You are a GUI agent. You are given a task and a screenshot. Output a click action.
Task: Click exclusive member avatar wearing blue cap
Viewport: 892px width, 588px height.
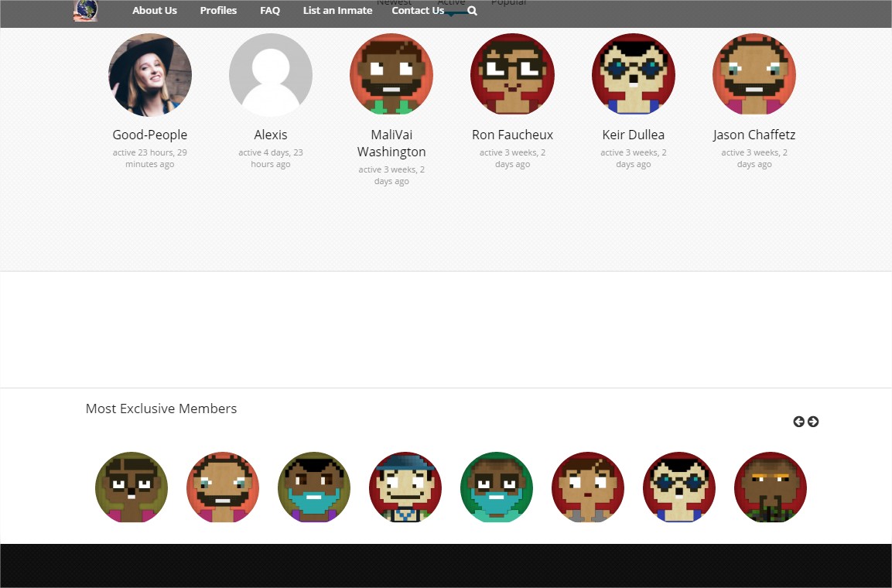pos(405,487)
